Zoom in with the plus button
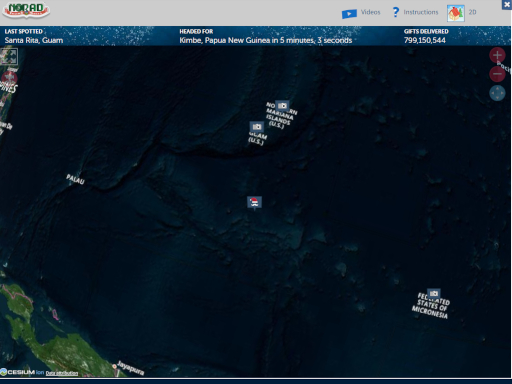Screen dimensions: 512x384 (497, 55)
